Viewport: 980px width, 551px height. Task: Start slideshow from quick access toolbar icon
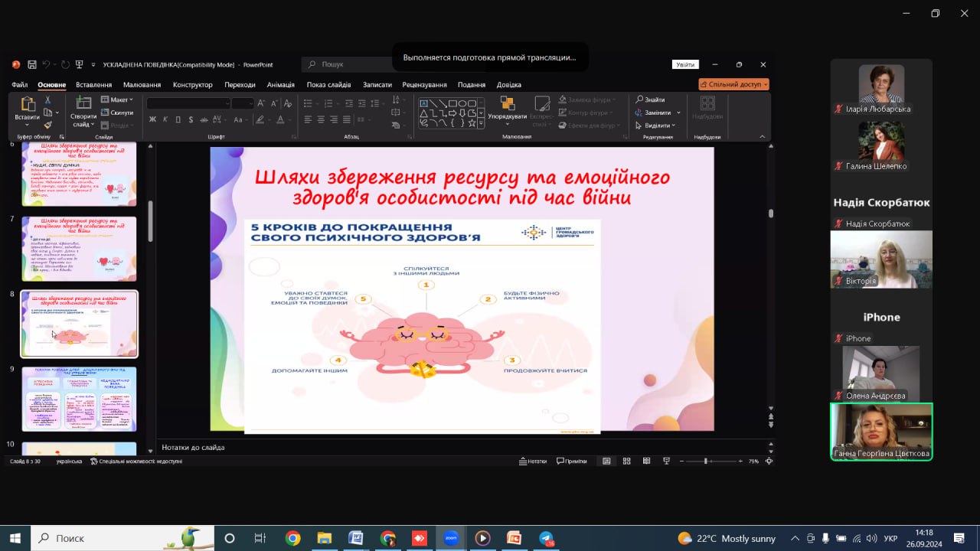click(x=79, y=65)
